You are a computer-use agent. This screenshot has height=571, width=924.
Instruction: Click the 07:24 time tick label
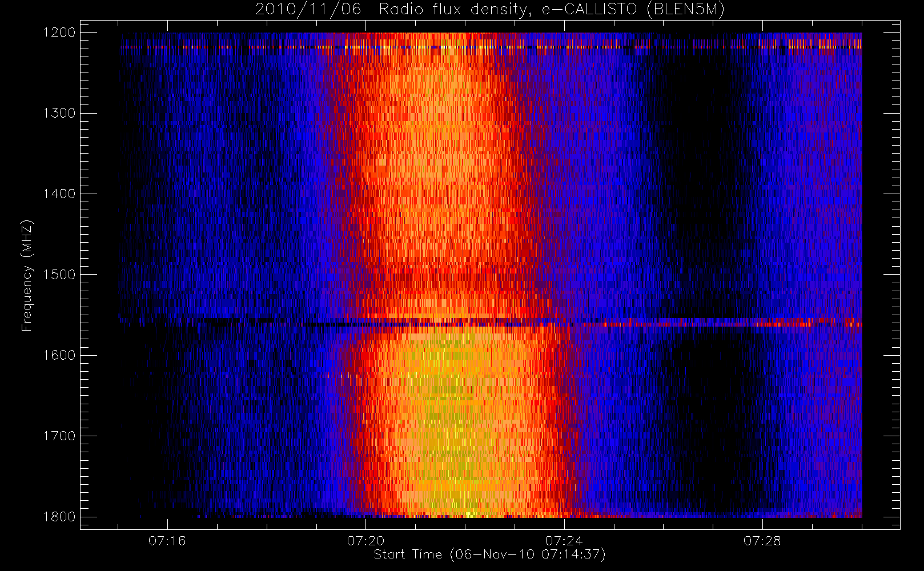(564, 540)
